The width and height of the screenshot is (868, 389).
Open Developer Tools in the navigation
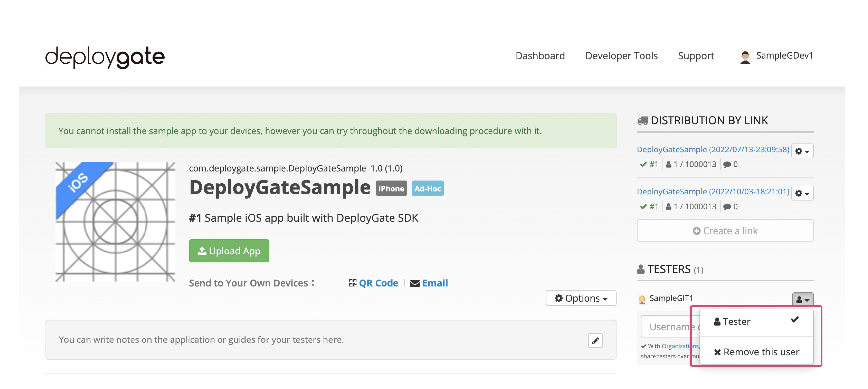pyautogui.click(x=621, y=56)
